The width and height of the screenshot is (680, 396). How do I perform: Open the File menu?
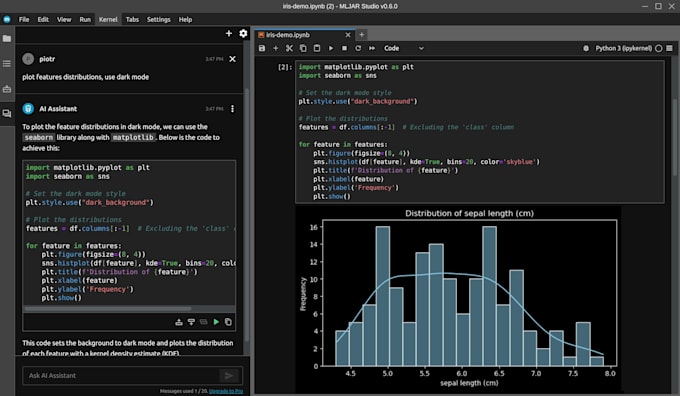pos(24,20)
